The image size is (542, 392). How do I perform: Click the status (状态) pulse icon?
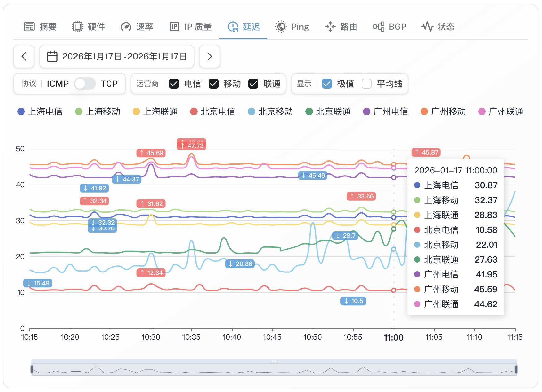(x=427, y=27)
